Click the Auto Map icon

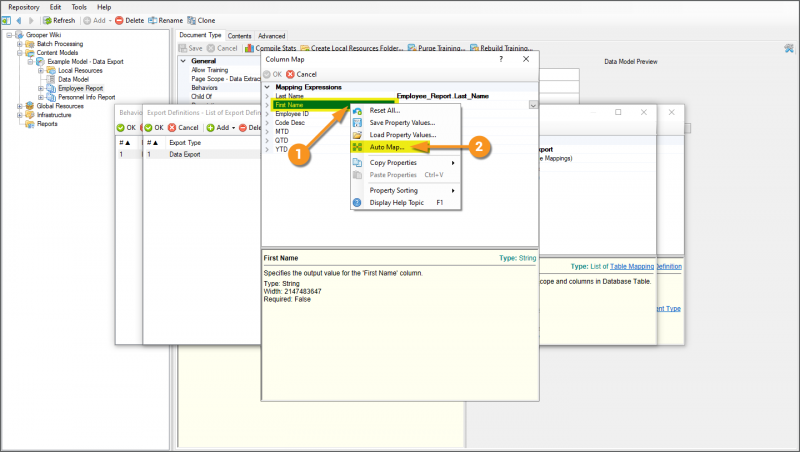[357, 147]
